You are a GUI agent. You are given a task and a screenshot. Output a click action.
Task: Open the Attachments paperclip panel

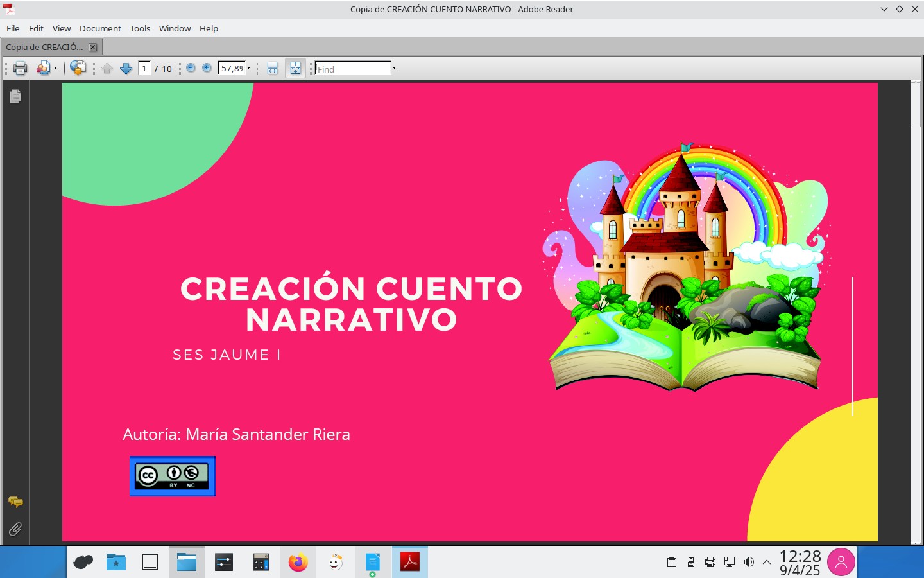click(x=15, y=529)
